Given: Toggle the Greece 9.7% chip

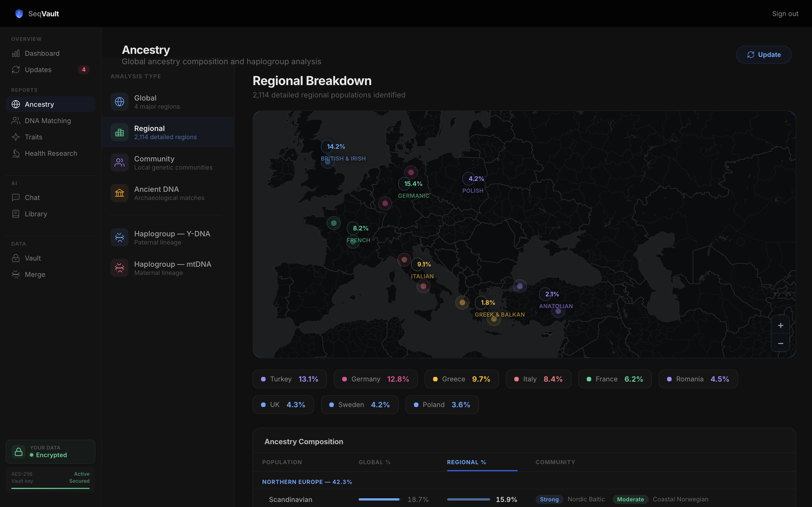Looking at the screenshot, I should pyautogui.click(x=461, y=379).
